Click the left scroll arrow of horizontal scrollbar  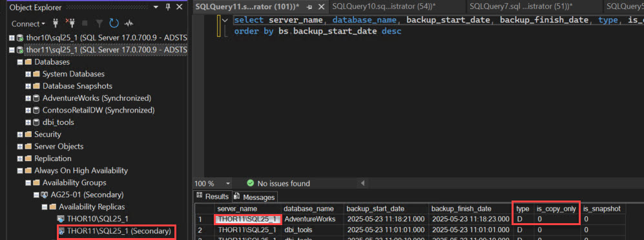click(362, 183)
